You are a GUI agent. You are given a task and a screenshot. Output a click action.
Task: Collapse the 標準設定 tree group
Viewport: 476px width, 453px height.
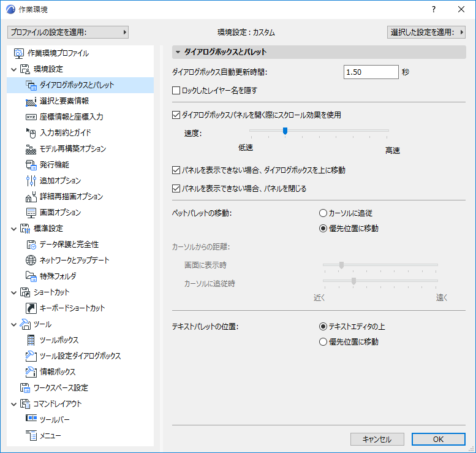pyautogui.click(x=13, y=229)
